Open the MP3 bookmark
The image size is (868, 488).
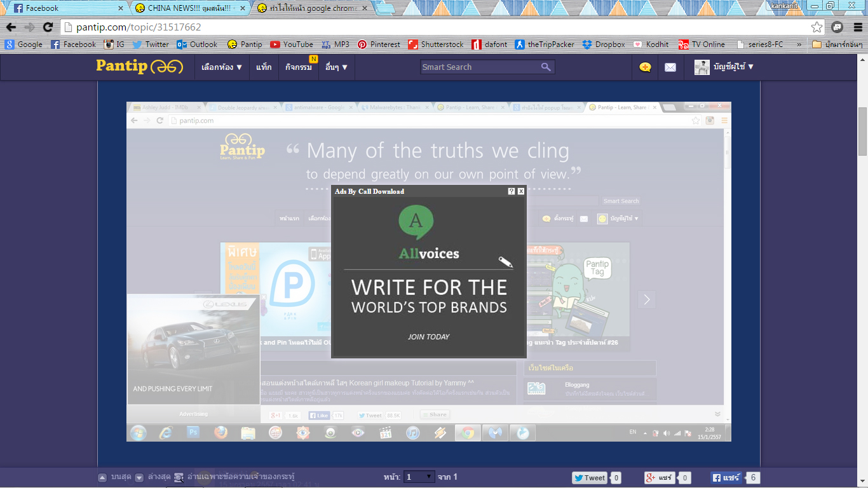336,44
